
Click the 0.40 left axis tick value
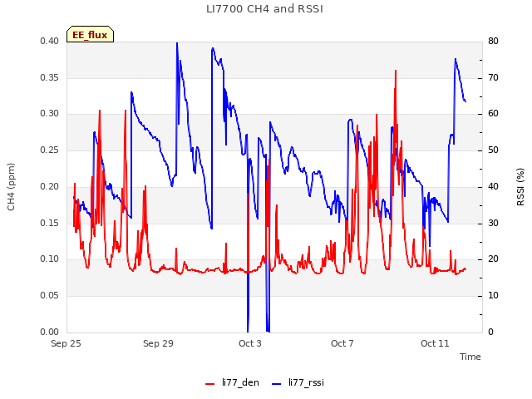pyautogui.click(x=50, y=42)
